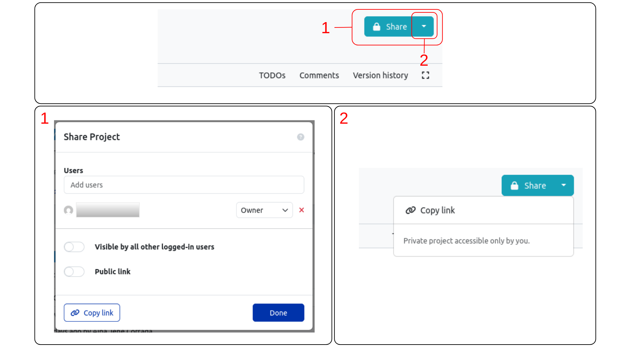The image size is (644, 362).
Task: Open the Owner role dropdown
Action: pyautogui.click(x=264, y=210)
